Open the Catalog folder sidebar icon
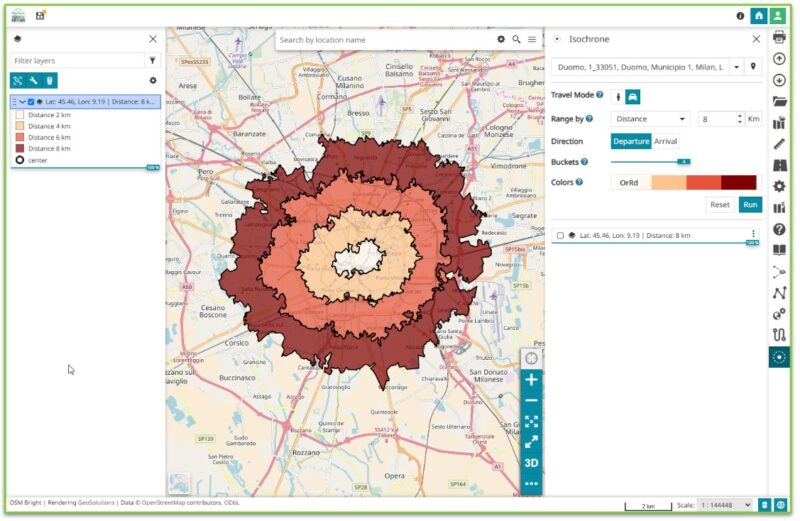The width and height of the screenshot is (800, 521). (779, 101)
